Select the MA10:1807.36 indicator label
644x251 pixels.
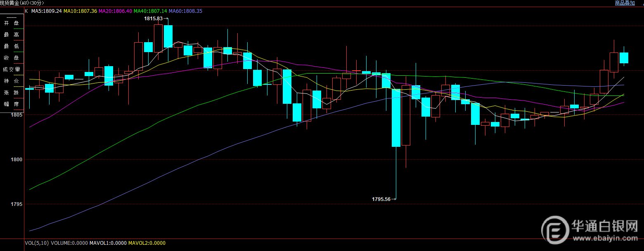pos(80,11)
